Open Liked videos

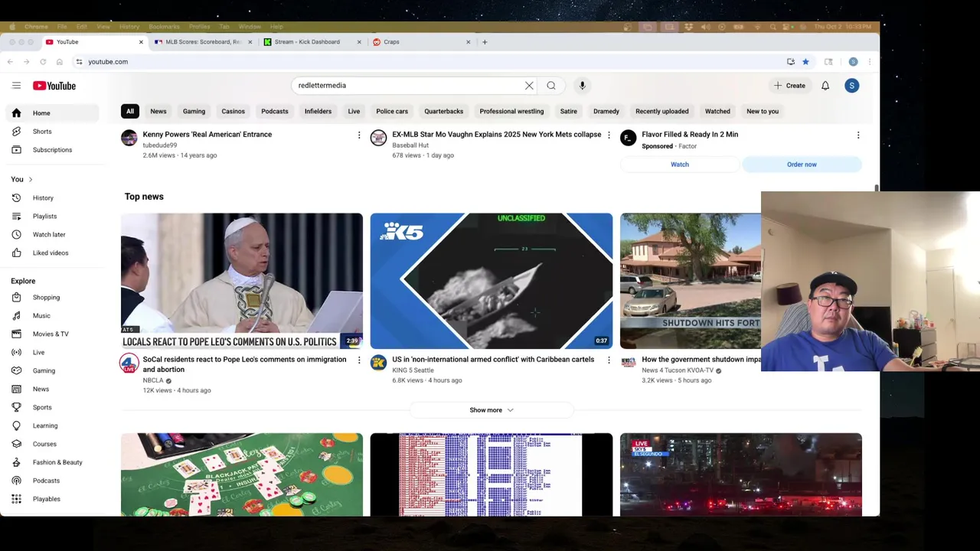[52, 253]
